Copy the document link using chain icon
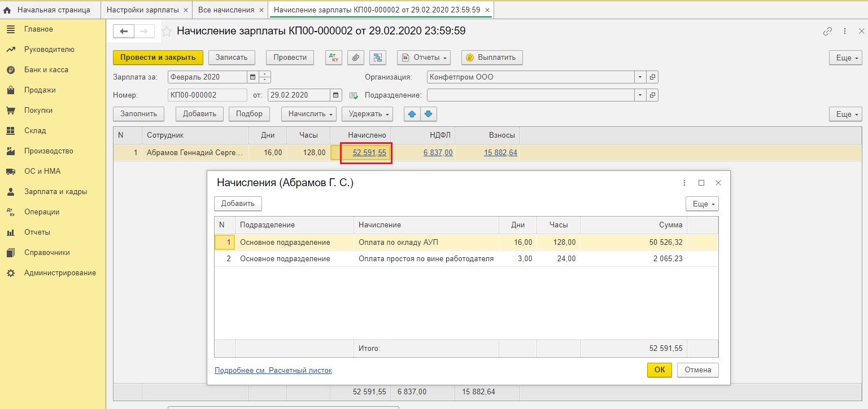Viewport: 868px width, 409px height. pyautogui.click(x=827, y=32)
